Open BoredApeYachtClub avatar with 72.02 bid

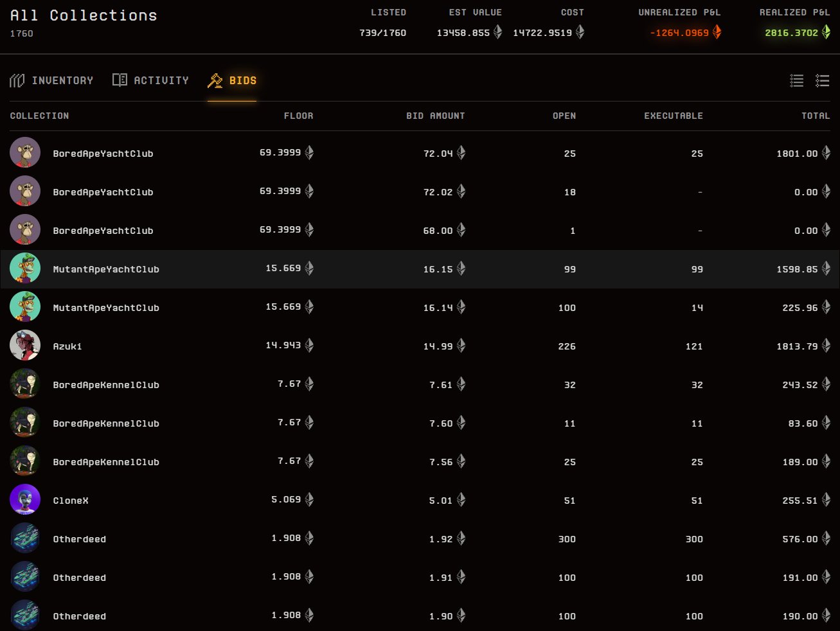[x=25, y=191]
